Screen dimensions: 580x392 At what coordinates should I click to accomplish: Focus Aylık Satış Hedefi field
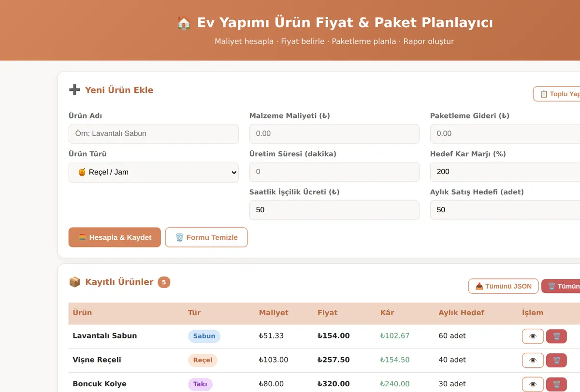505,210
